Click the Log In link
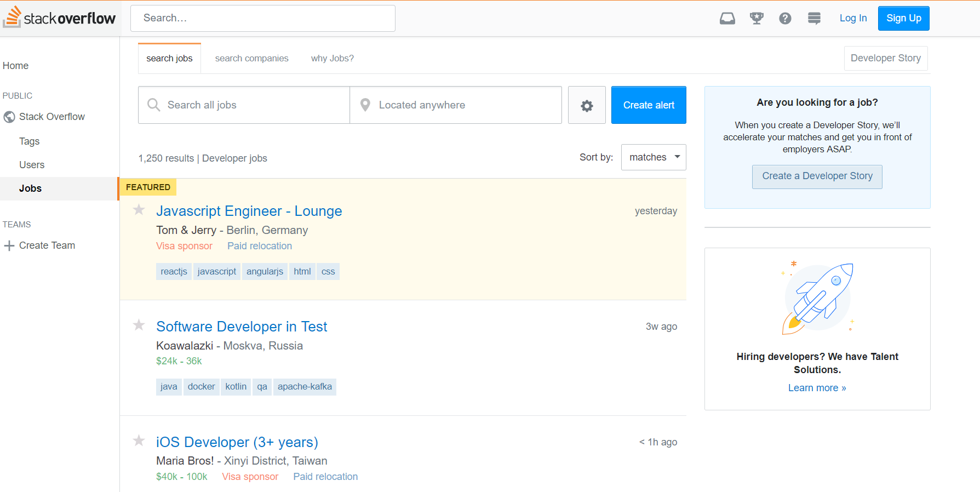Screen dimensions: 980x492 (853, 18)
